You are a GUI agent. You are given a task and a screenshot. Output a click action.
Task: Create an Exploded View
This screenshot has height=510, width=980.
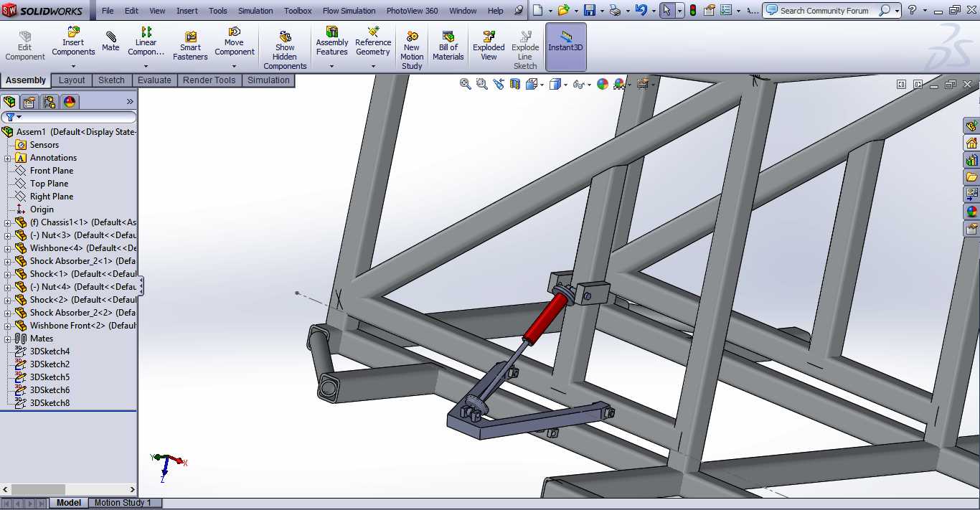coord(489,46)
